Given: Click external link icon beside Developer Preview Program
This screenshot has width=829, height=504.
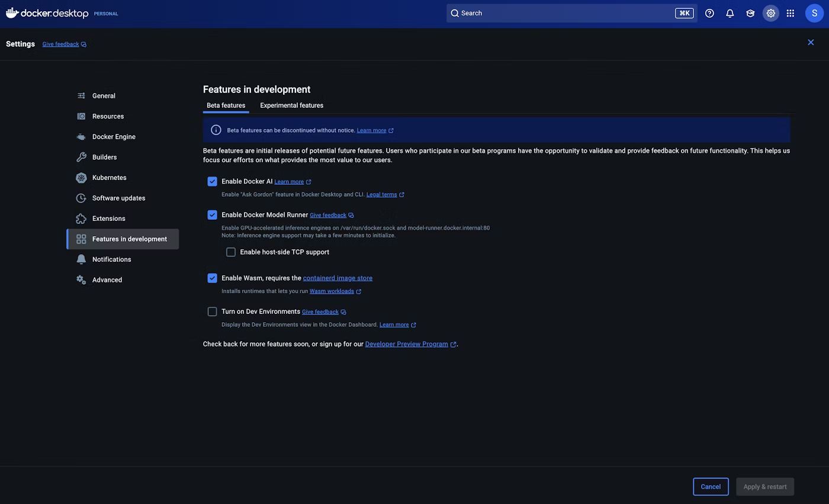Looking at the screenshot, I should tap(454, 345).
